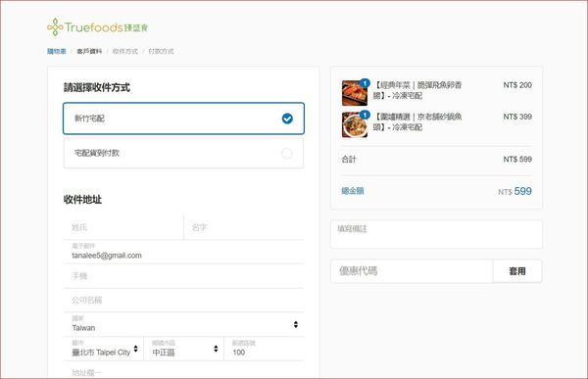This screenshot has width=588, height=379.
Task: Edit the email field tanalee5@gmail.com
Action: click(x=184, y=252)
